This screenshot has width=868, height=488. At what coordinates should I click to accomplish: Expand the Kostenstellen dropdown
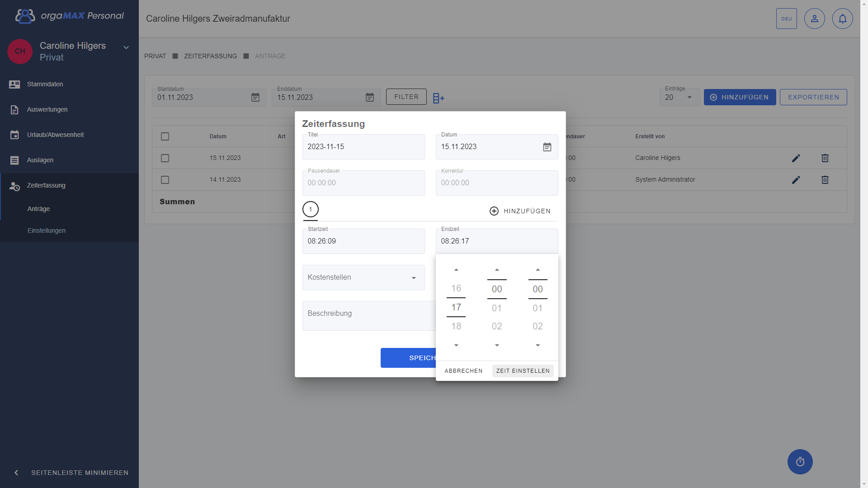point(413,278)
